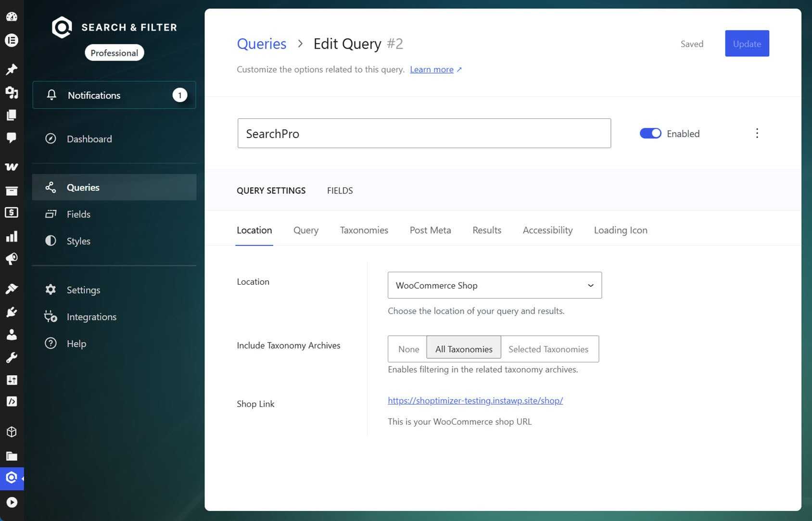Click the Professional badge
Viewport: 812px width, 521px height.
click(x=114, y=53)
